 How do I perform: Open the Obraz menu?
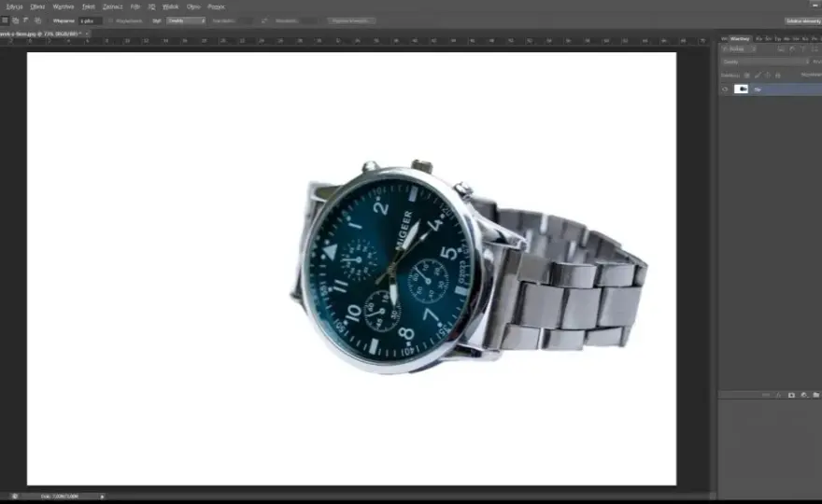[x=37, y=7]
